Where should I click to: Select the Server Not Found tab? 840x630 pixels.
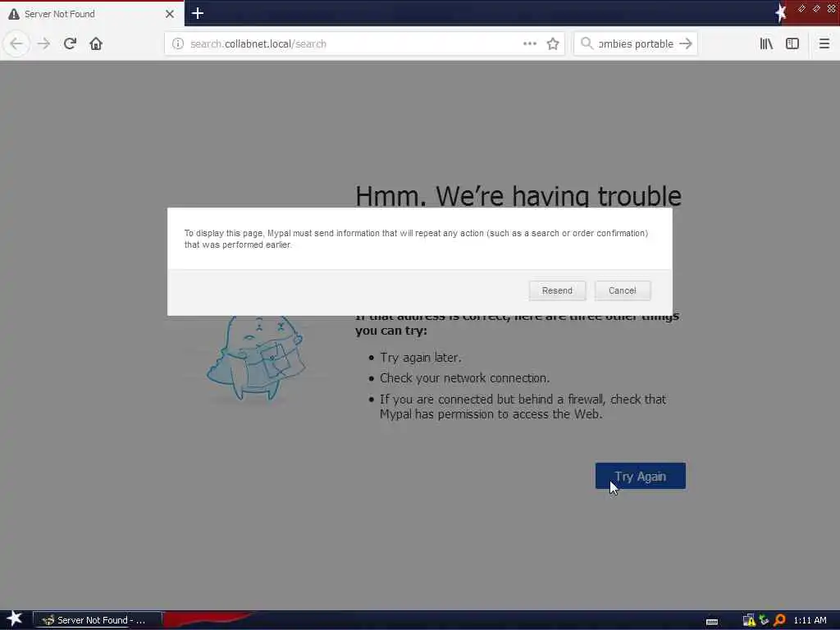click(92, 14)
